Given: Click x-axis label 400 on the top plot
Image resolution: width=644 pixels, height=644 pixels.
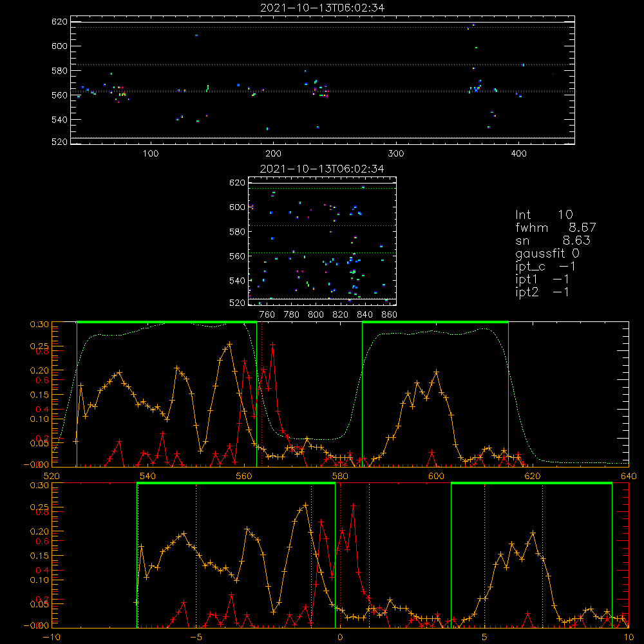Looking at the screenshot, I should click(x=518, y=154).
